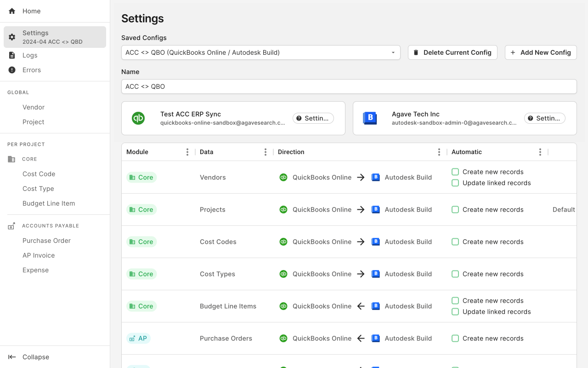The height and width of the screenshot is (368, 588).
Task: Open Expense in sidebar
Action: tap(35, 270)
